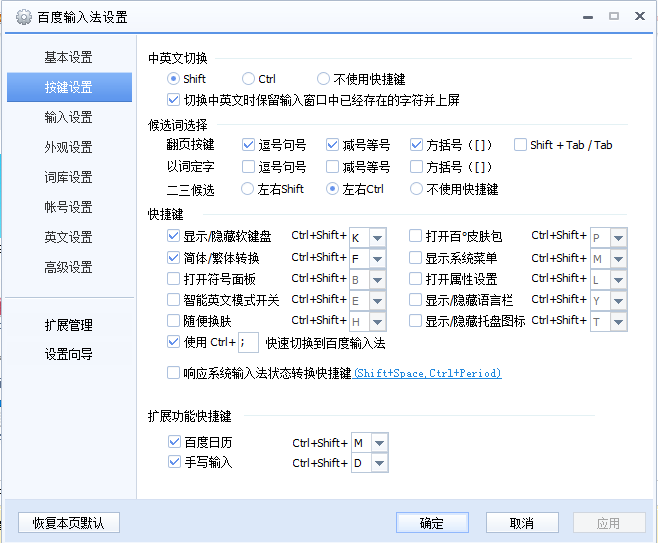Open the D key dropdown for 手写输入
Viewport: 658px width, 543px height.
click(377, 464)
